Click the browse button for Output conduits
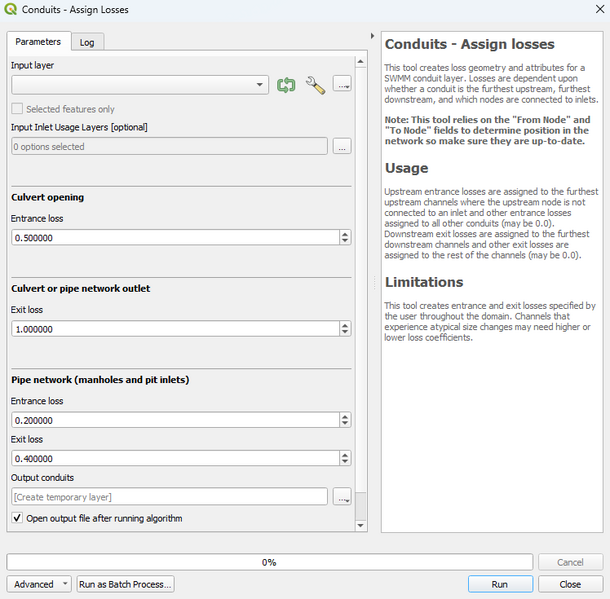This screenshot has height=599, width=610. pyautogui.click(x=342, y=497)
